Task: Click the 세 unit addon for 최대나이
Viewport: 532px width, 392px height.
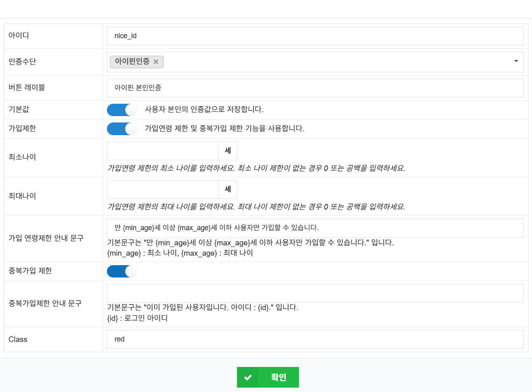Action: coord(228,190)
